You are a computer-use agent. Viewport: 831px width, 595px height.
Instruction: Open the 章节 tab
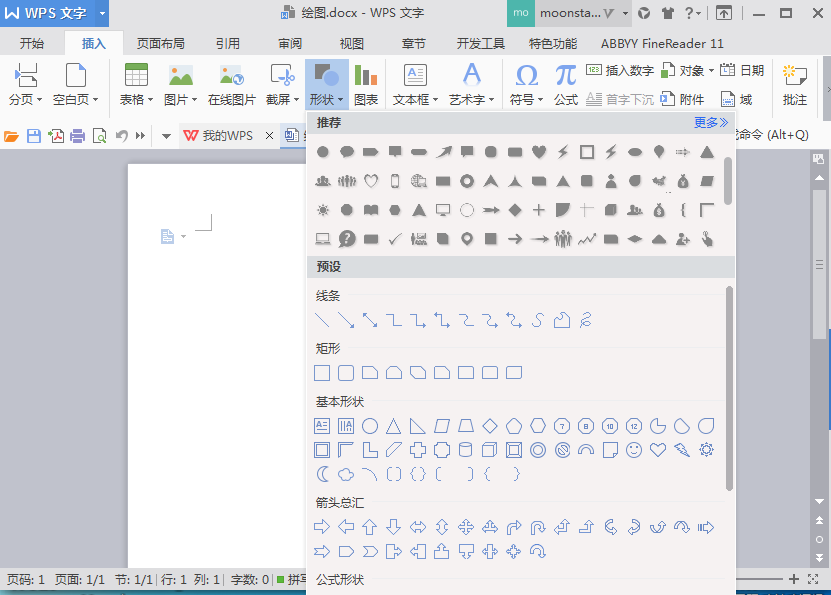click(x=414, y=43)
